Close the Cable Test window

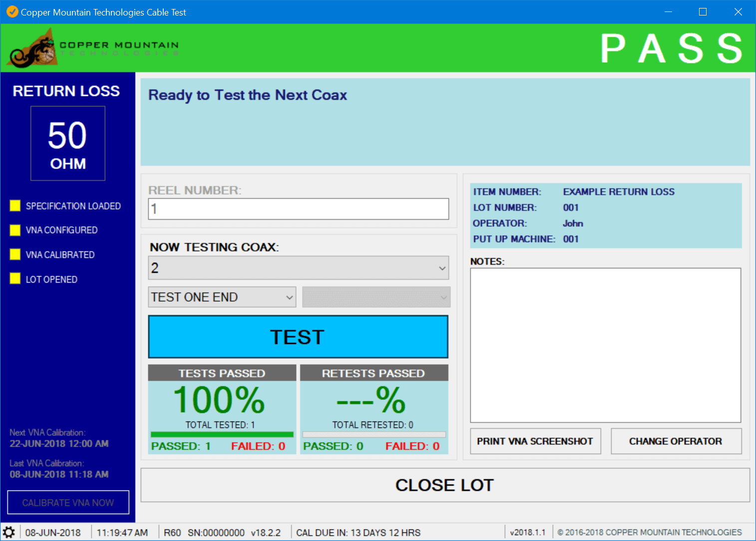738,11
